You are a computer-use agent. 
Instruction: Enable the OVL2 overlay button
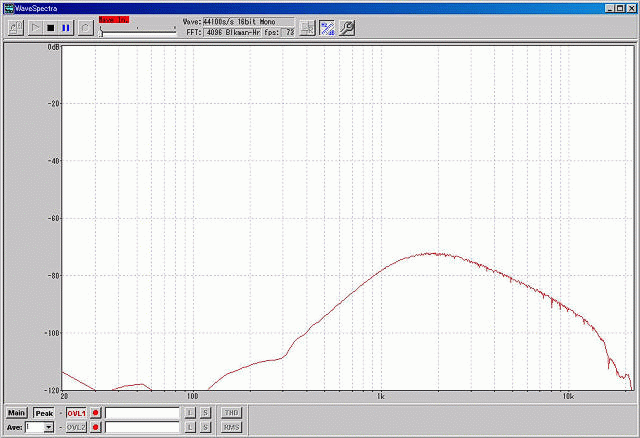77,427
